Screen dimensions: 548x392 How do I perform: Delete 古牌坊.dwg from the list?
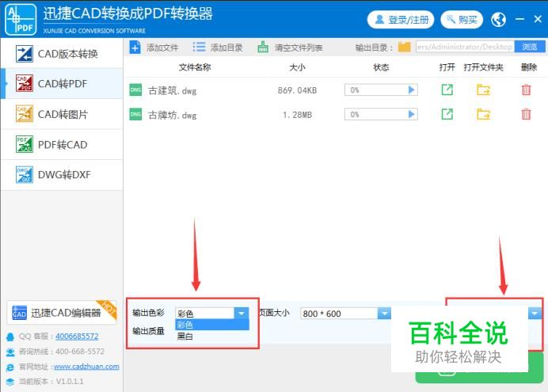pos(526,114)
